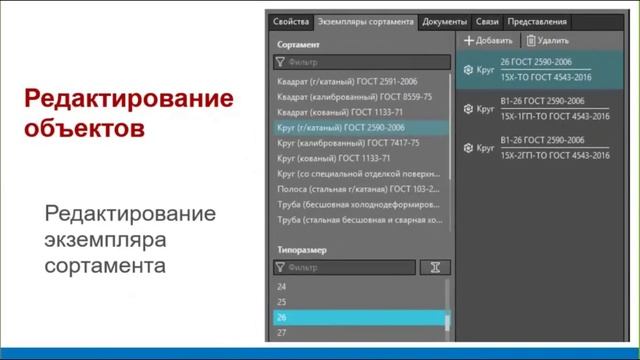Open the Свойства tab
The image size is (640, 360).
(291, 22)
